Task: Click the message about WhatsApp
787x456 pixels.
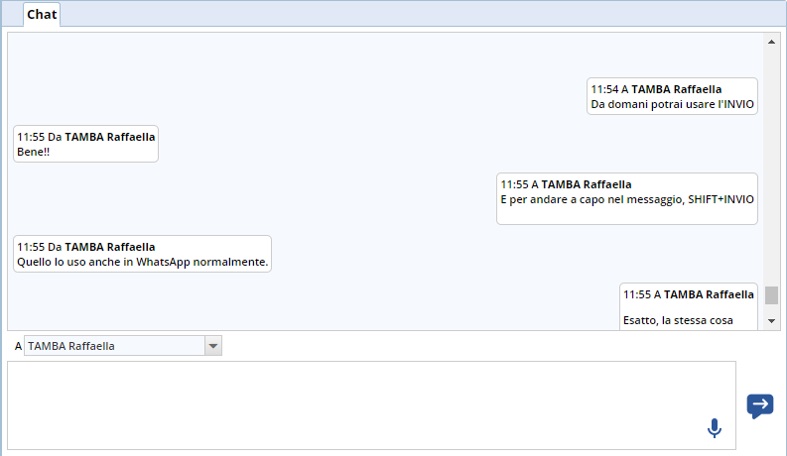Action: click(x=142, y=262)
